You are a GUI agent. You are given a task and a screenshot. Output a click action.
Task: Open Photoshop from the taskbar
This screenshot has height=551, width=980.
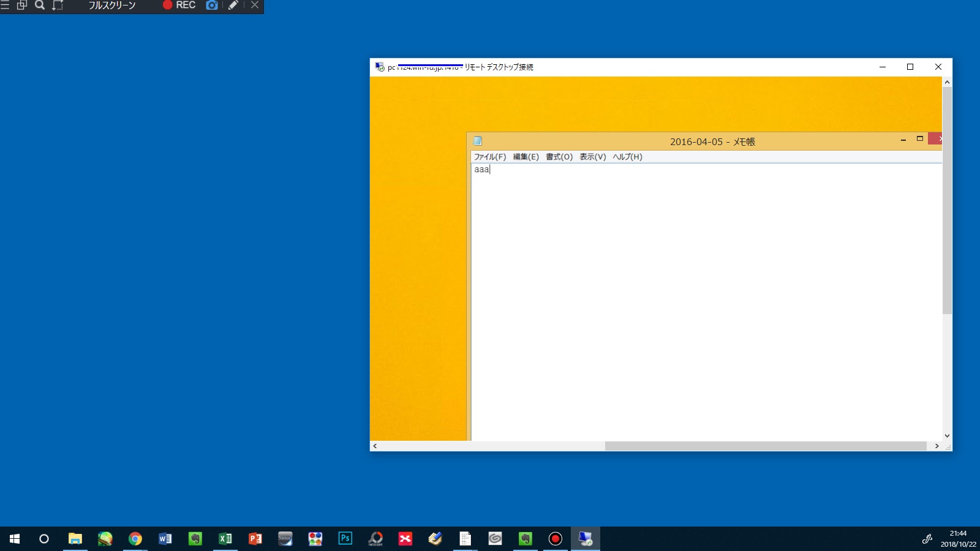click(x=345, y=539)
